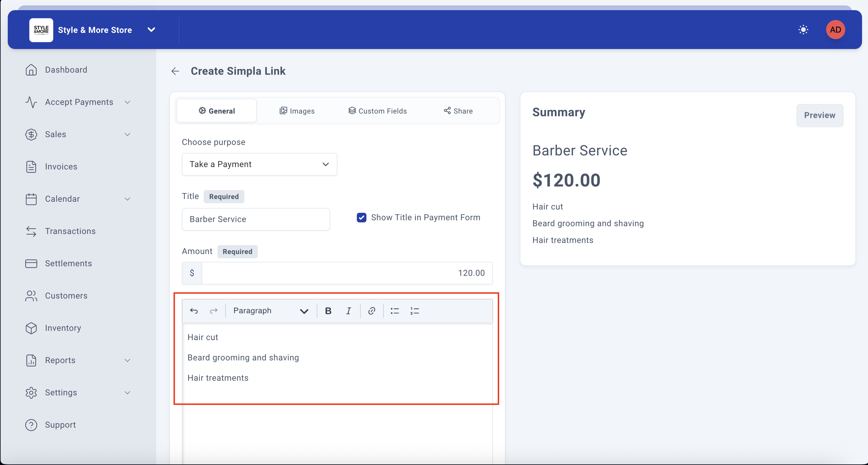868x465 pixels.
Task: Open the Style & More Store switcher
Action: [x=151, y=30]
